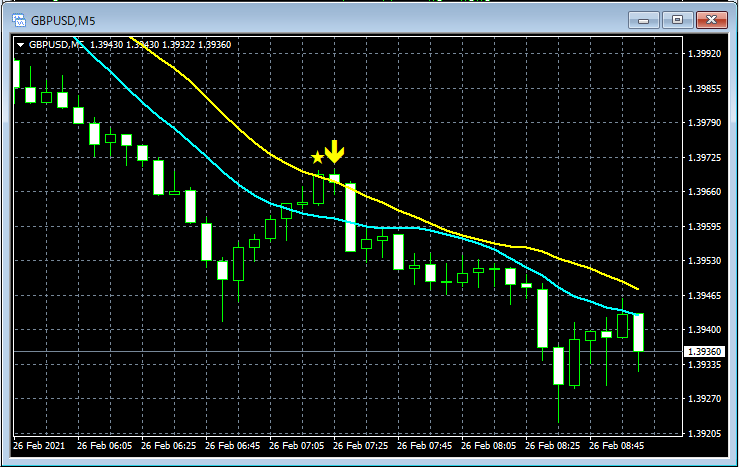The image size is (740, 467).
Task: Minimize the GBPUSD,M5 chart window
Action: pos(644,20)
